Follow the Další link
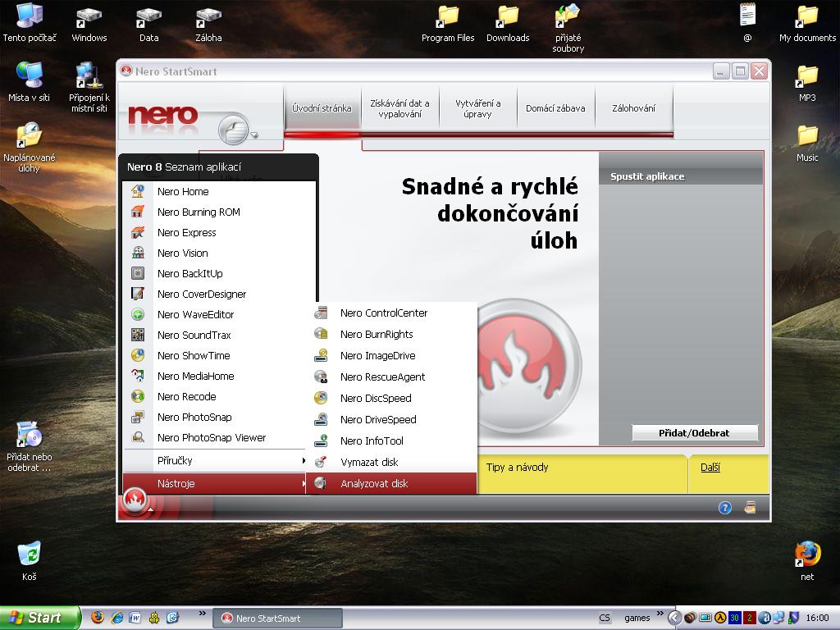This screenshot has width=840, height=630. coord(710,467)
